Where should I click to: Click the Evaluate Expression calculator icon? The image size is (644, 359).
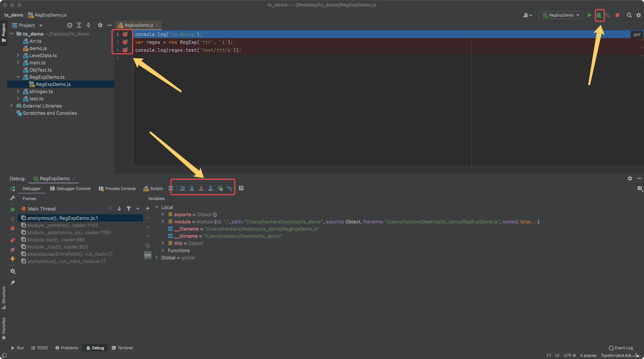(x=241, y=188)
